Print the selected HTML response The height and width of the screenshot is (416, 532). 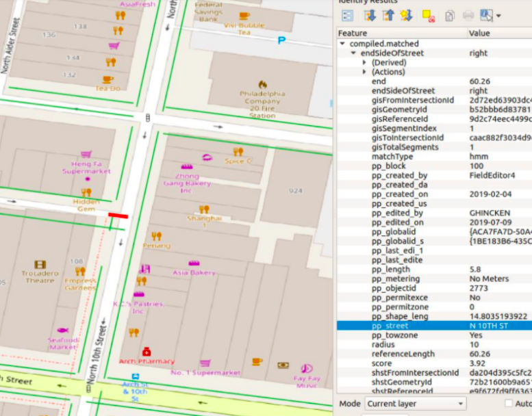click(468, 15)
